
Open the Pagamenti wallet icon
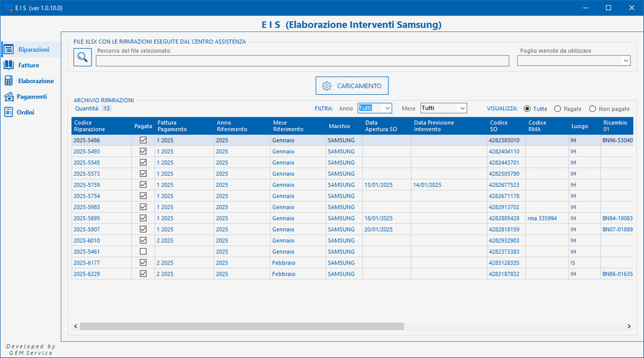point(8,97)
